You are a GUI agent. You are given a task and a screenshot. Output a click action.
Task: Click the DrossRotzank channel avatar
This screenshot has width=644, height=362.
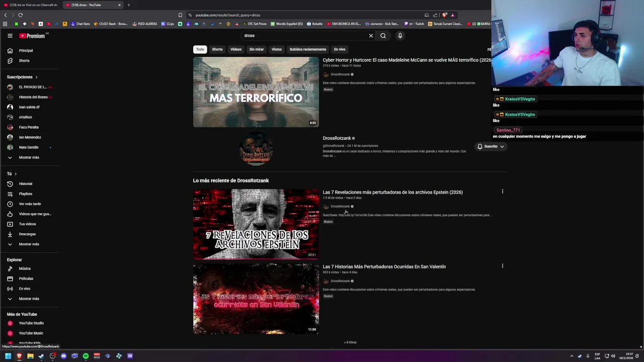coord(256,149)
